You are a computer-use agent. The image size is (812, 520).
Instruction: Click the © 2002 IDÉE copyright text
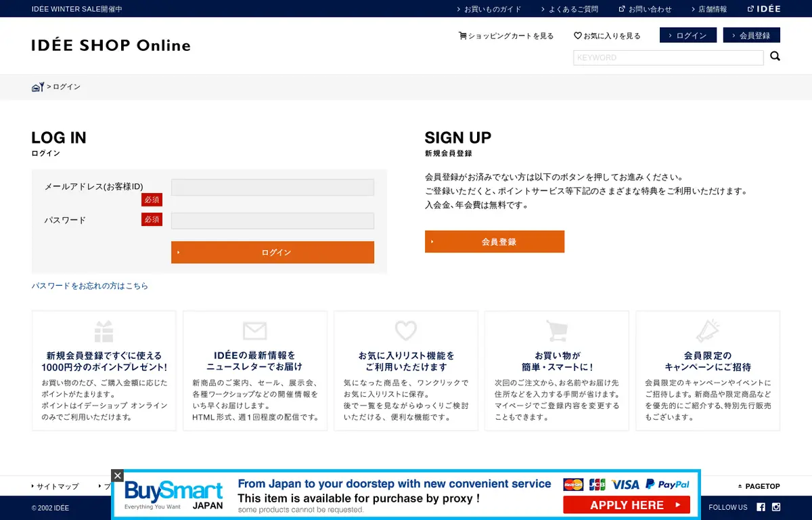(x=50, y=508)
